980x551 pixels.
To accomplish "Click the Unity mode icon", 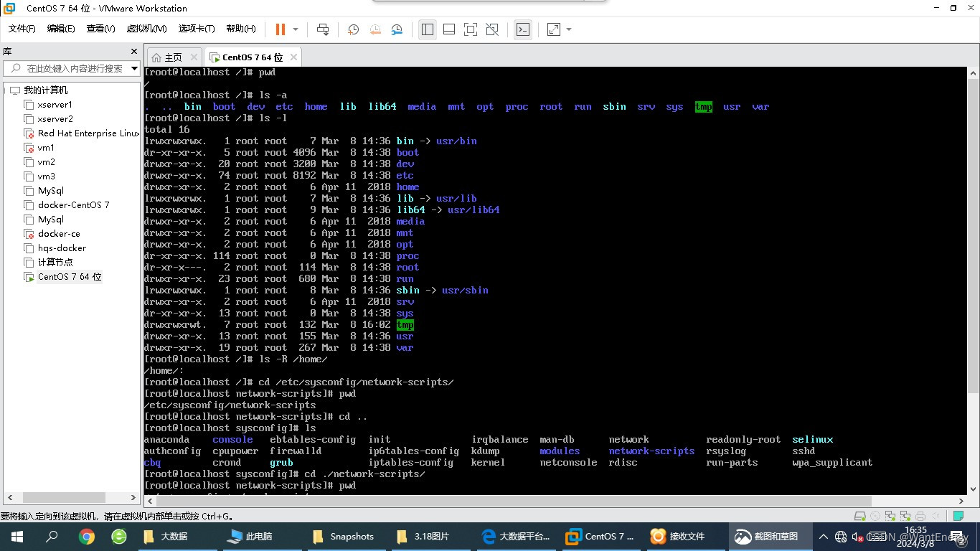I will (492, 29).
